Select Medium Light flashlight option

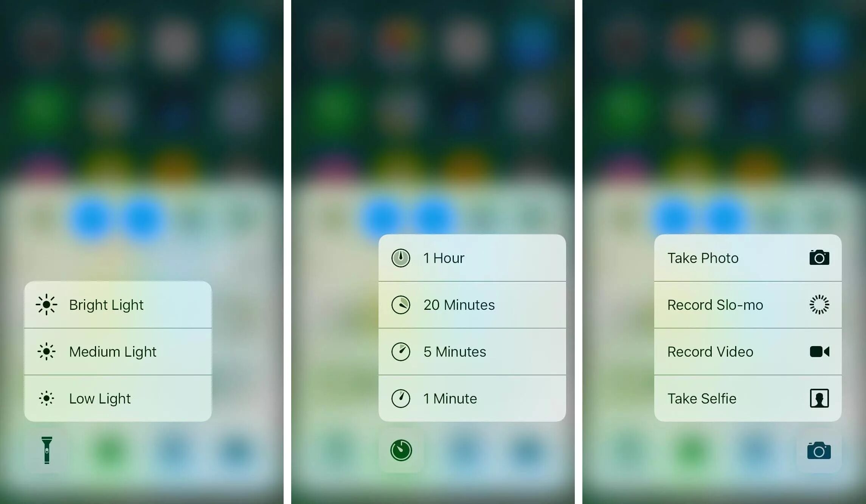pyautogui.click(x=118, y=351)
